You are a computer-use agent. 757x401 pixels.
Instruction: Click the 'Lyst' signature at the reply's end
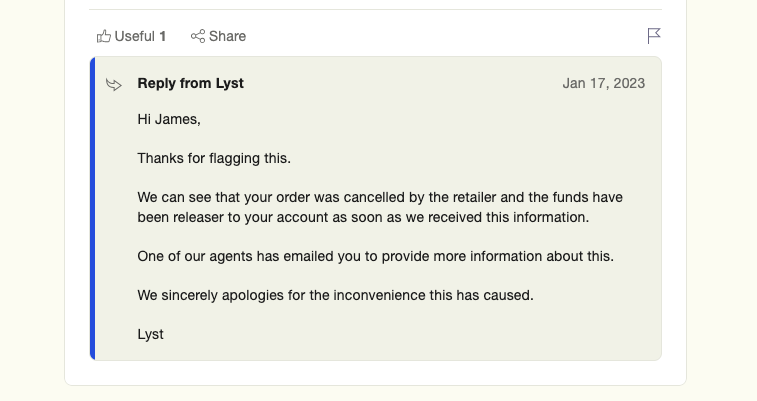click(151, 334)
